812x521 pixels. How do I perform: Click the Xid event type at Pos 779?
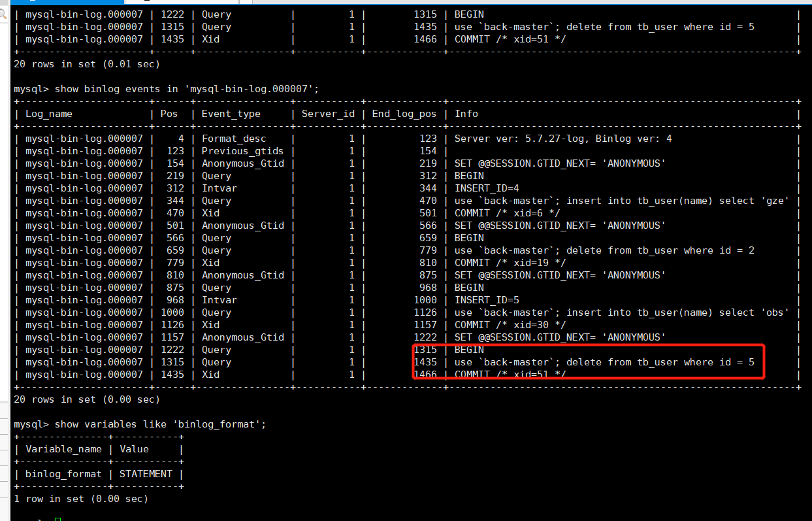coord(210,263)
